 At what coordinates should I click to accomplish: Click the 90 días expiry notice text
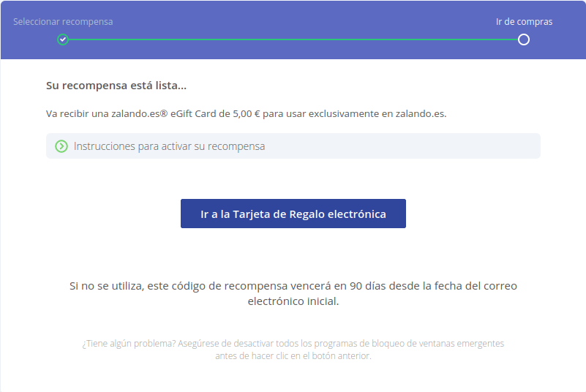(293, 293)
